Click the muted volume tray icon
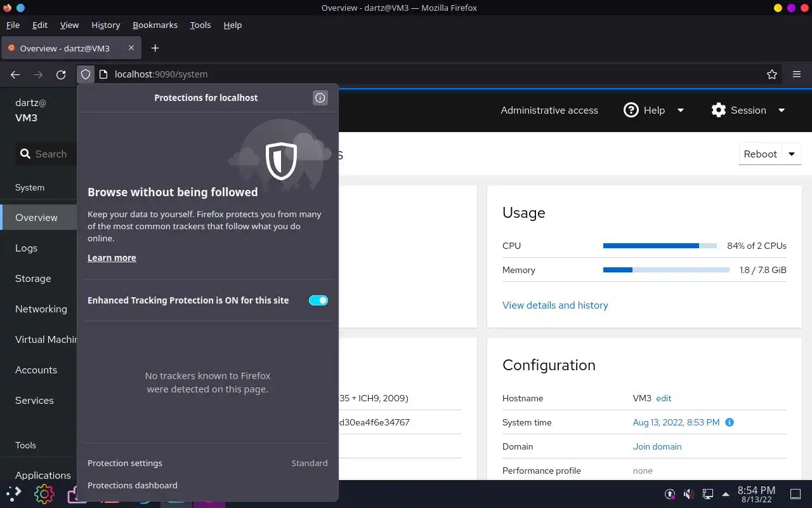The image size is (812, 508). pyautogui.click(x=688, y=493)
